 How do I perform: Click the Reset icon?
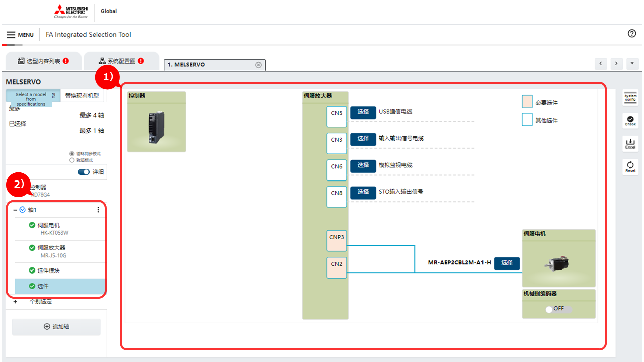tap(630, 167)
